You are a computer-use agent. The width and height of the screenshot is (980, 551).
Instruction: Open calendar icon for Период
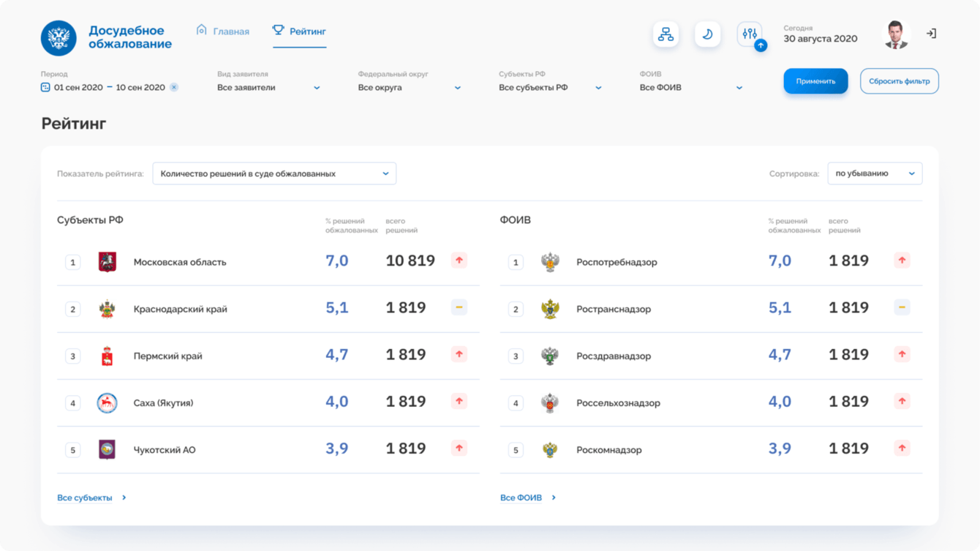click(46, 87)
